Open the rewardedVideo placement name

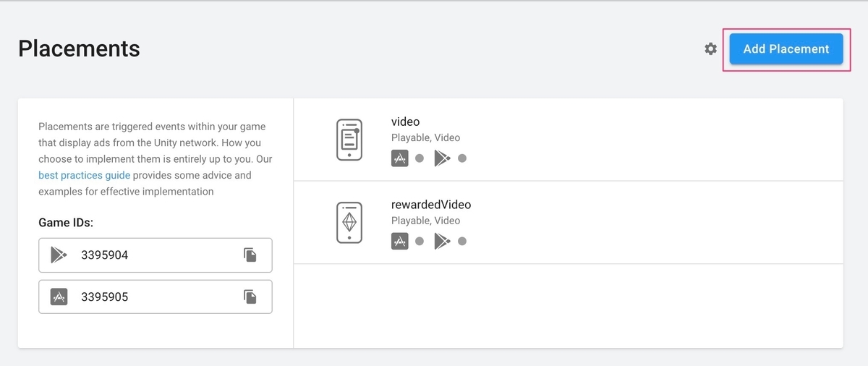pos(430,205)
